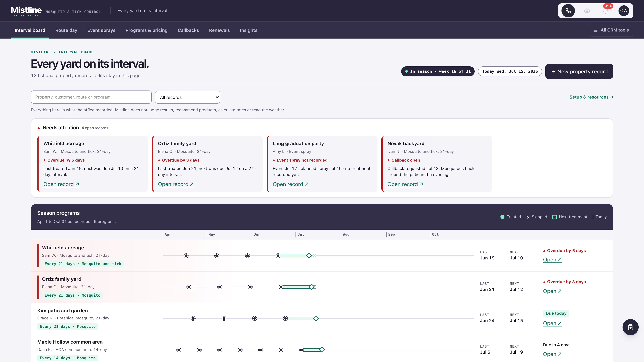This screenshot has height=362, width=644.
Task: Click New property record button
Action: click(x=579, y=71)
